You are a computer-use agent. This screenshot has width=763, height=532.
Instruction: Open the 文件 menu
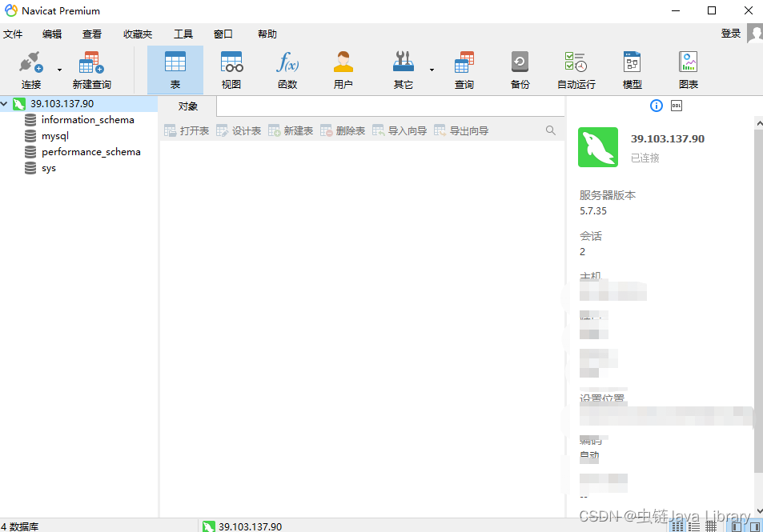click(x=13, y=34)
